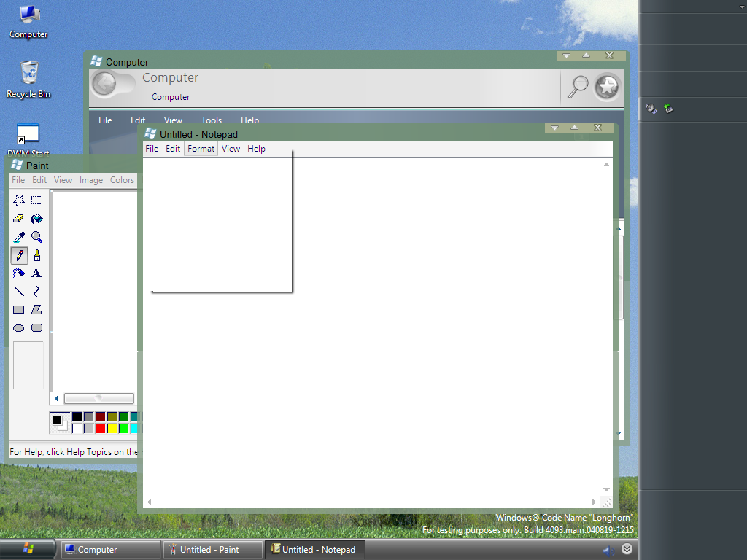Open the Start button on taskbar
The height and width of the screenshot is (560, 747).
28,549
